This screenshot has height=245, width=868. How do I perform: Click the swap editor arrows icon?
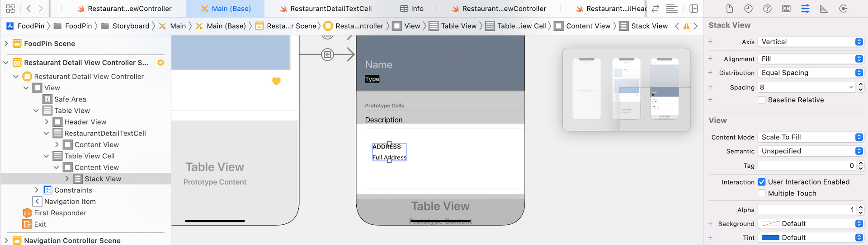(x=655, y=9)
